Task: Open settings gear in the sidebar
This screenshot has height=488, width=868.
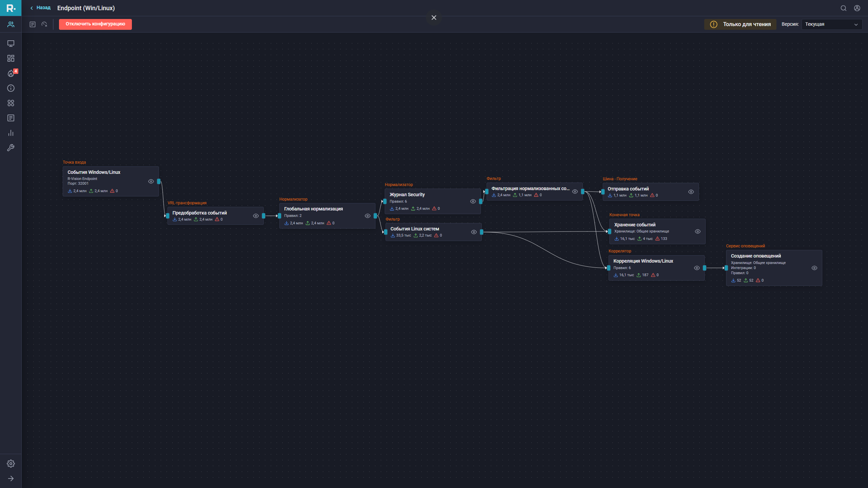Action: pyautogui.click(x=11, y=464)
